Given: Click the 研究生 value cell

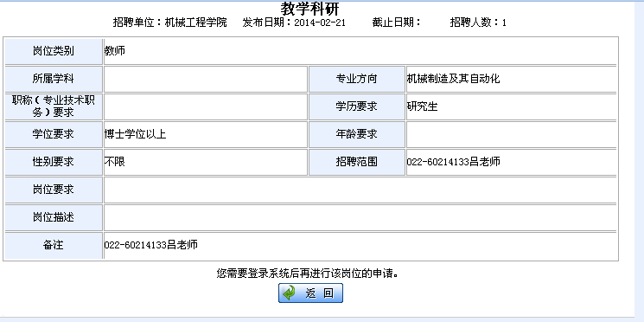Looking at the screenshot, I should point(512,106).
